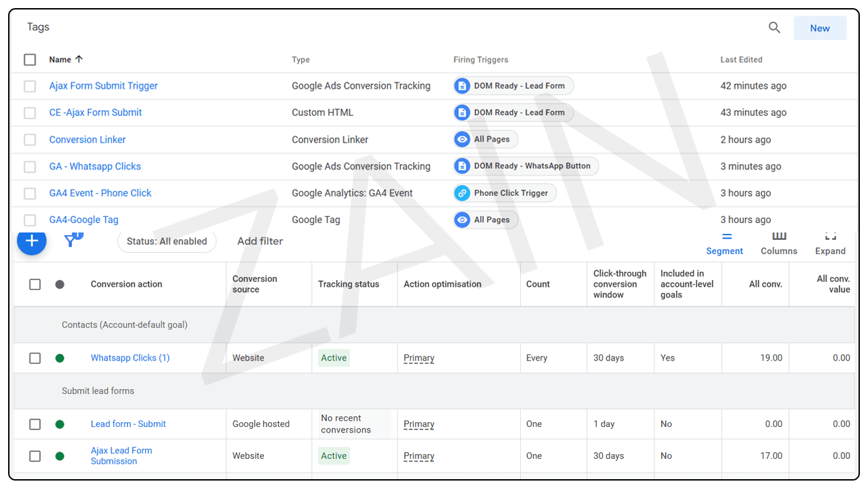Sort tags by the Name column arrow
This screenshot has height=488, width=868.
point(79,60)
